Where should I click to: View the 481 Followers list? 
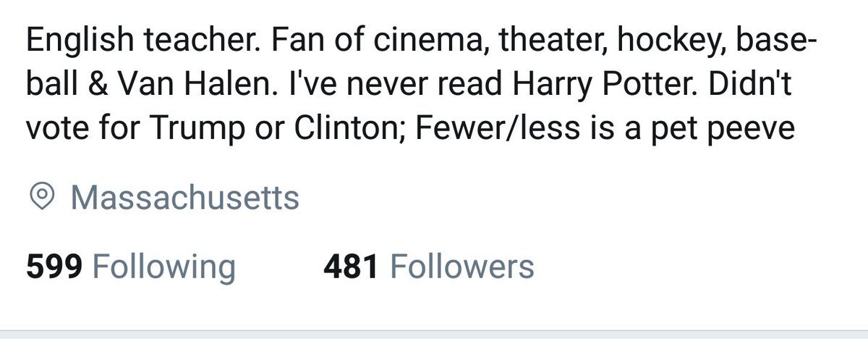click(429, 267)
